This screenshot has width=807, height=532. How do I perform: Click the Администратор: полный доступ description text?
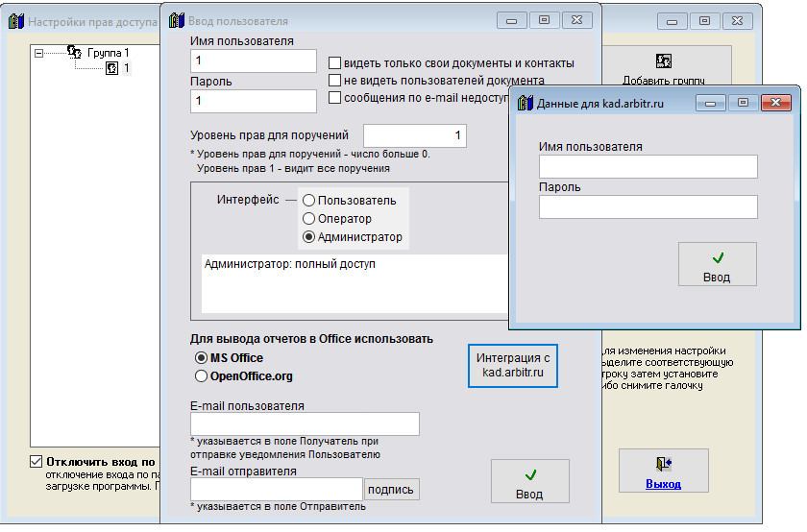pos(290,264)
